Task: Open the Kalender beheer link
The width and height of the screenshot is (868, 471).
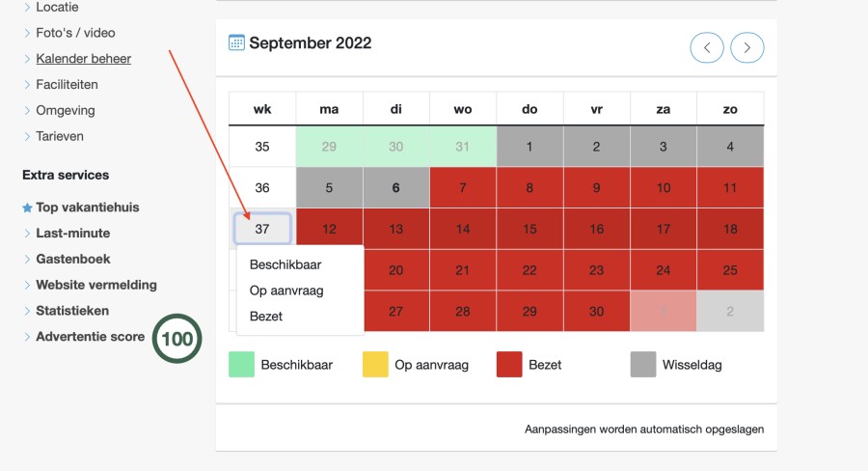Action: 84,59
